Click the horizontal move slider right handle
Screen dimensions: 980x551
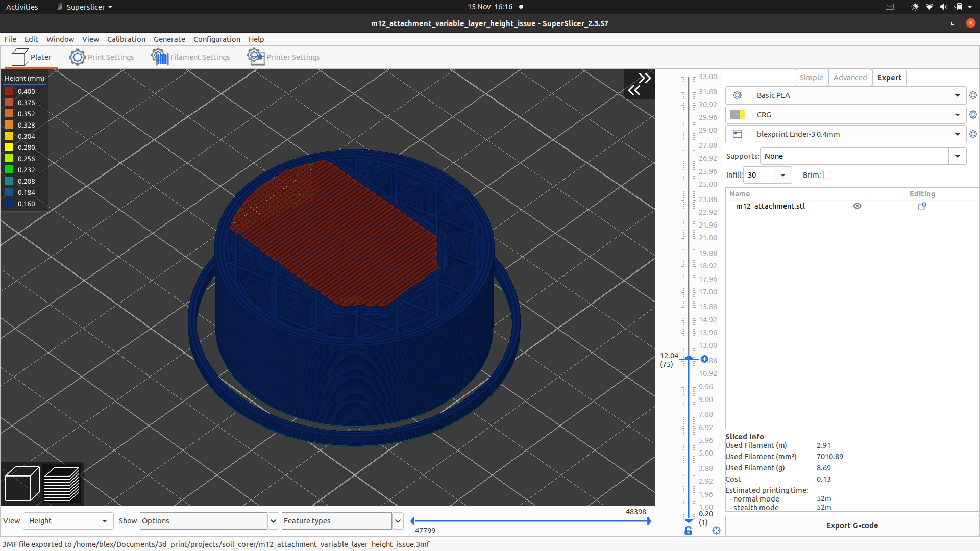649,521
